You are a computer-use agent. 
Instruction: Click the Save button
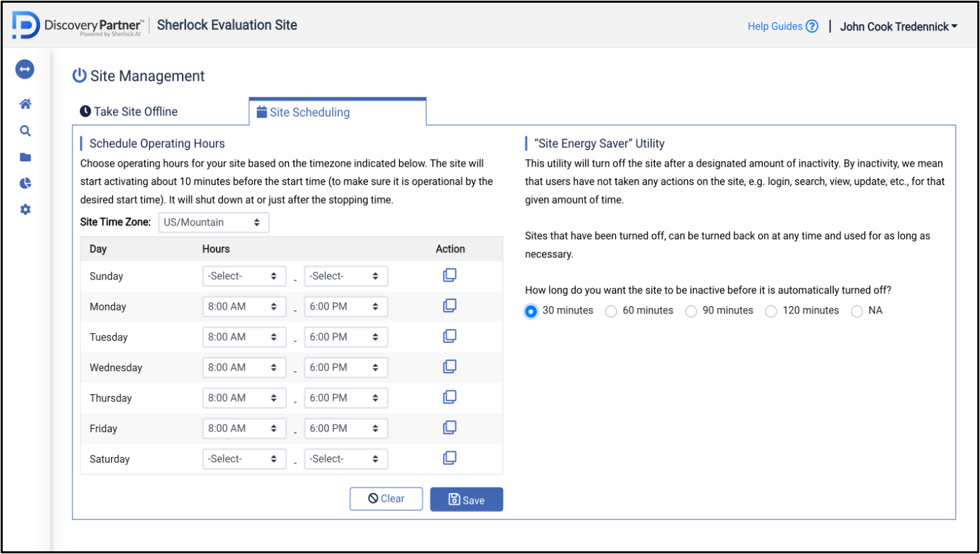[466, 500]
